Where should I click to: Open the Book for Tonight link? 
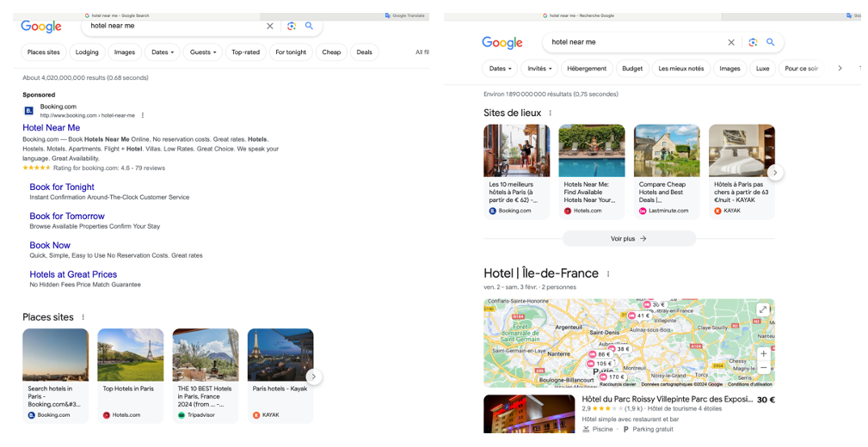62,187
